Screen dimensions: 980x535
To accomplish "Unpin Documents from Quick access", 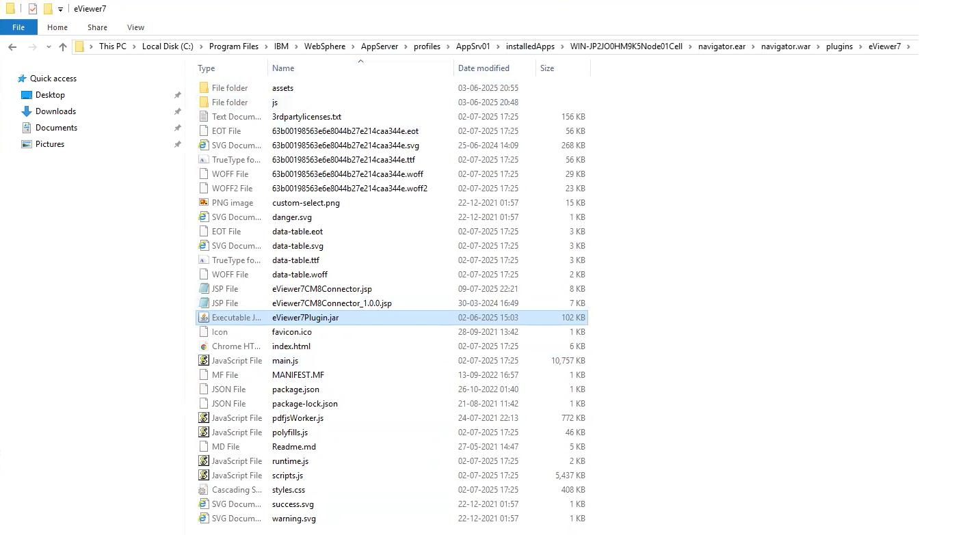I will 177,127.
